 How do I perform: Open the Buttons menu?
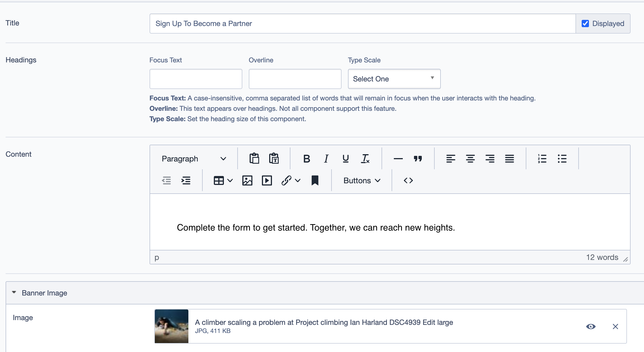[362, 180]
